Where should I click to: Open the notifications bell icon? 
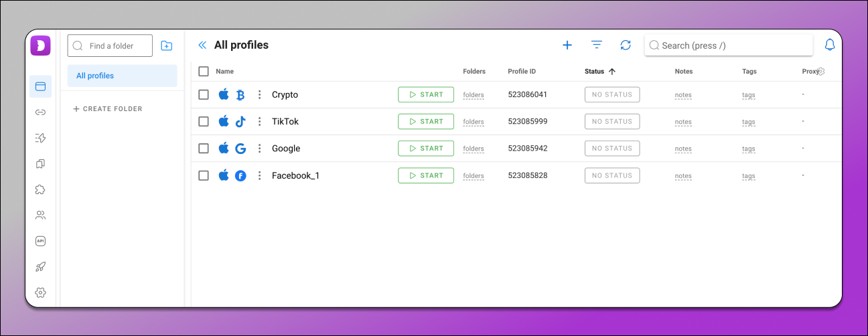coord(830,45)
